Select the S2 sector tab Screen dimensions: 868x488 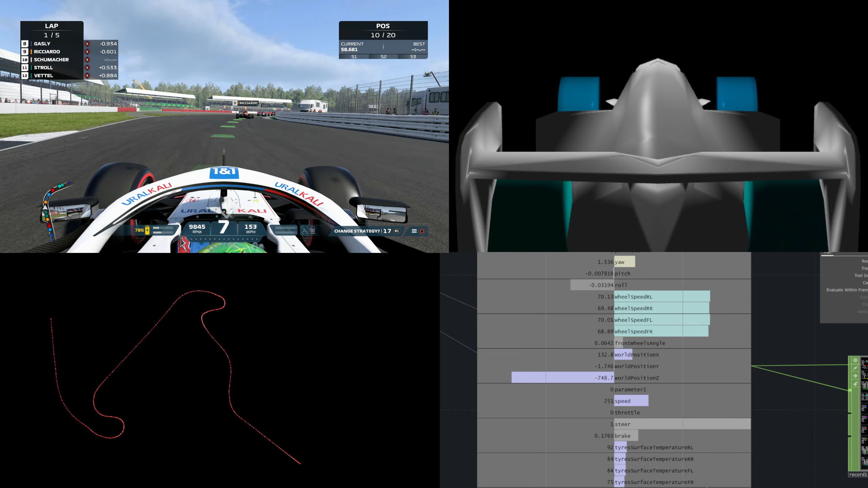tap(383, 57)
